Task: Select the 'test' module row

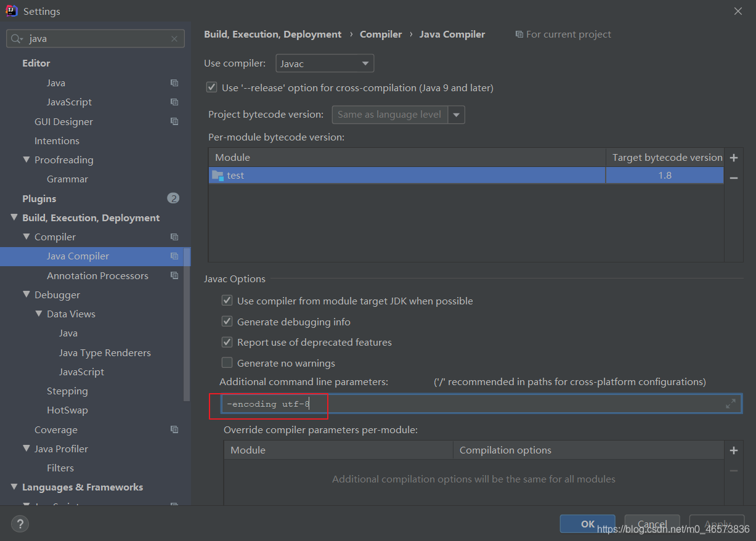Action: [x=466, y=176]
